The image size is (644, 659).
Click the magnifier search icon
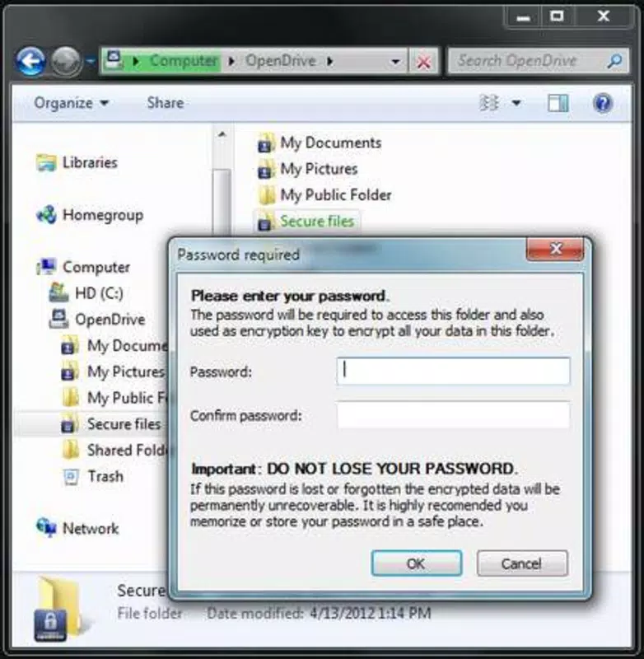pos(614,61)
